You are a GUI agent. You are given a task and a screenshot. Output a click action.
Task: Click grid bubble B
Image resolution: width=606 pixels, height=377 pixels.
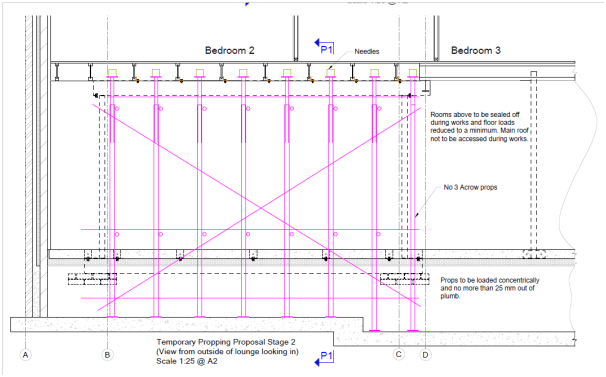[107, 355]
